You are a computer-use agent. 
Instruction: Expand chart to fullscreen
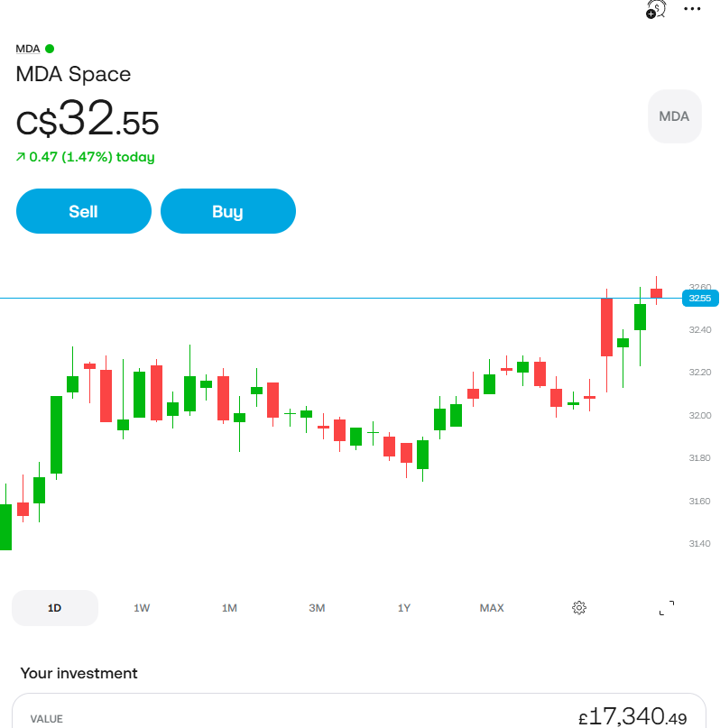[x=667, y=608]
